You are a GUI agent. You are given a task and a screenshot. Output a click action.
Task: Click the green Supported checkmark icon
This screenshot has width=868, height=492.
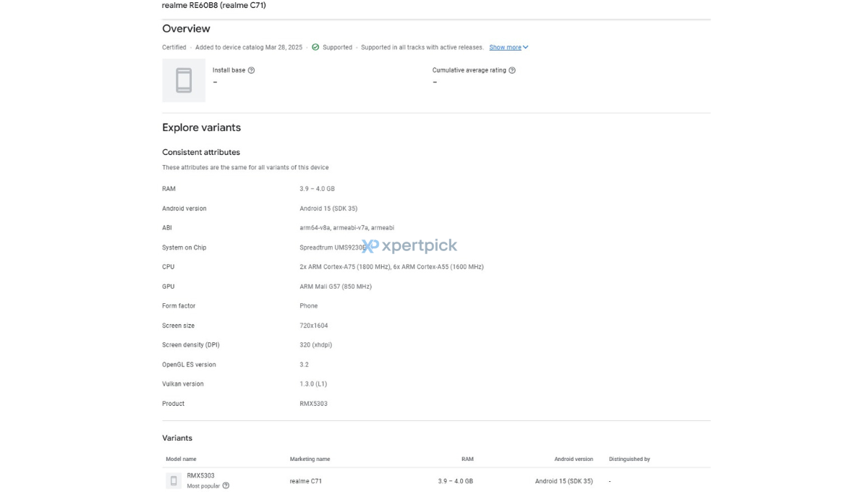click(315, 47)
